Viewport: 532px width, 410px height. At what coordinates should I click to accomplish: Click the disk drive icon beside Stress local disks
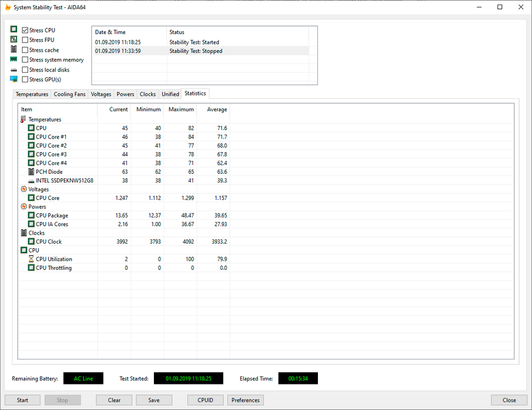tap(14, 70)
